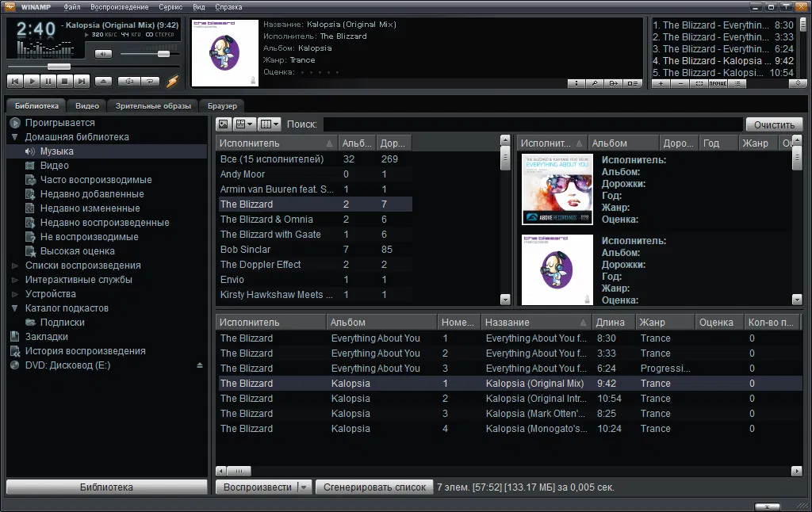Open the pane layout dropdown

(x=244, y=124)
